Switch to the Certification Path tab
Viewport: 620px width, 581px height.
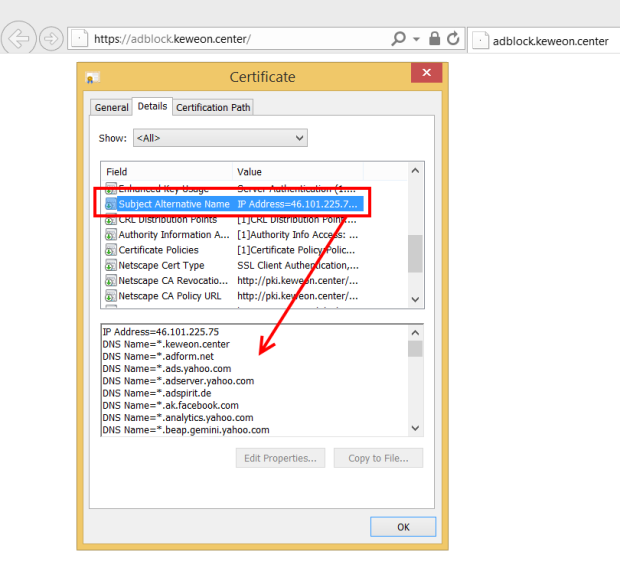pos(213,107)
